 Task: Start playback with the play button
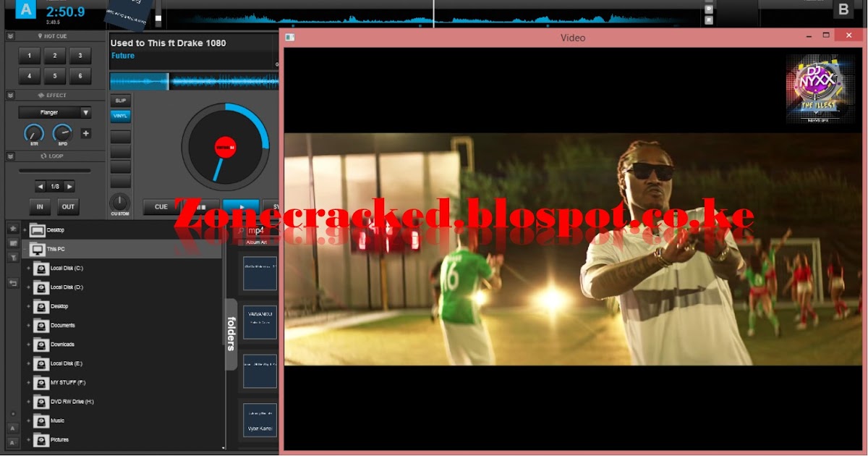[x=241, y=207]
